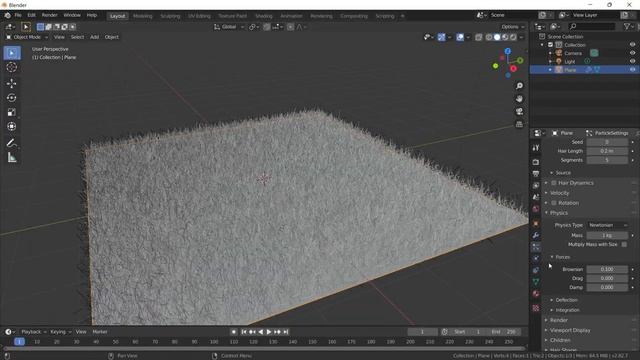Open the File menu
Image resolution: width=640 pixels, height=360 pixels.
click(x=18, y=15)
